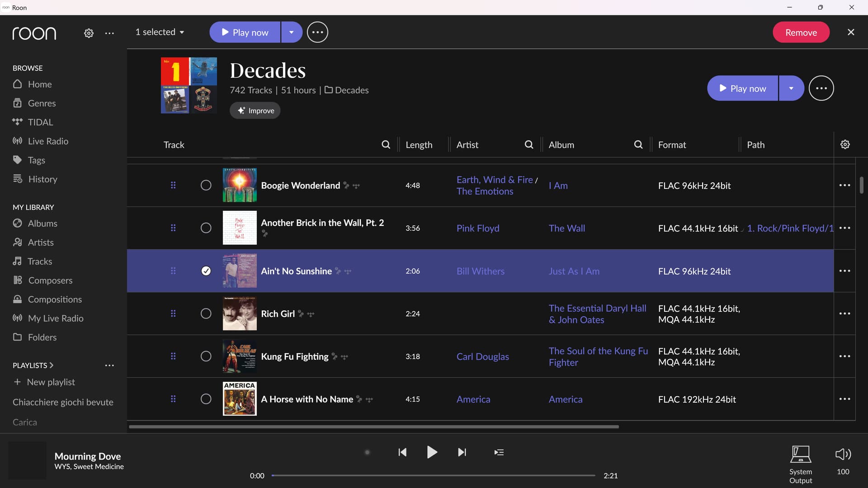Open the Albums library section
Screen dimensions: 868x488
[42, 223]
